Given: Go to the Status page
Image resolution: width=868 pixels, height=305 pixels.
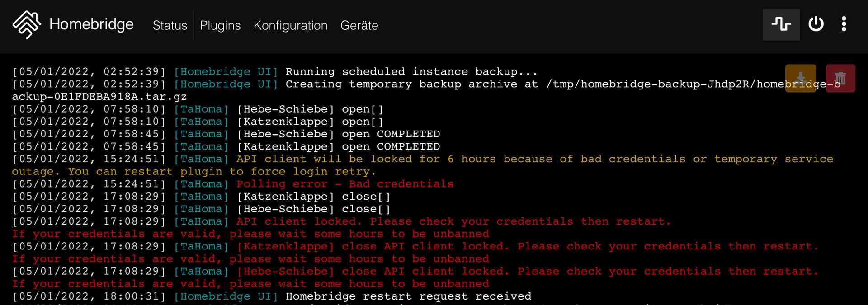Looking at the screenshot, I should click(170, 25).
